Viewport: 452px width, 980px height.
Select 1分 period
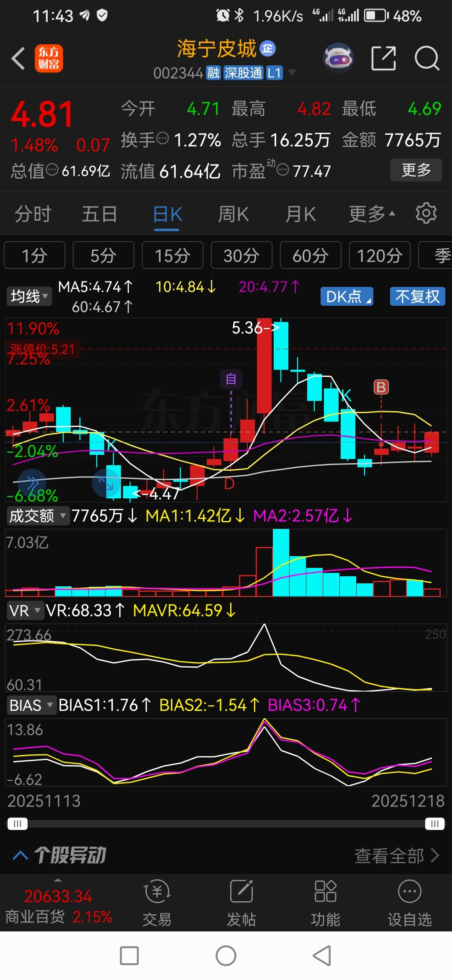(34, 255)
